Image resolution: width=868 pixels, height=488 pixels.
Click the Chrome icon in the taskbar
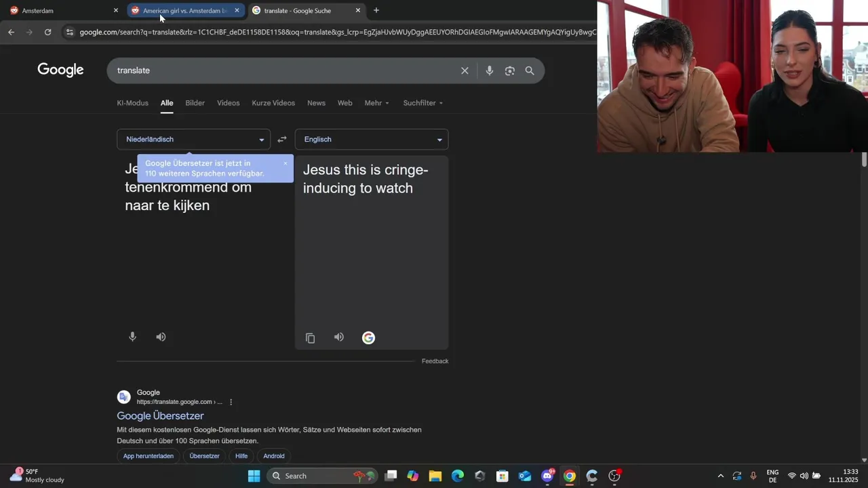(570, 476)
